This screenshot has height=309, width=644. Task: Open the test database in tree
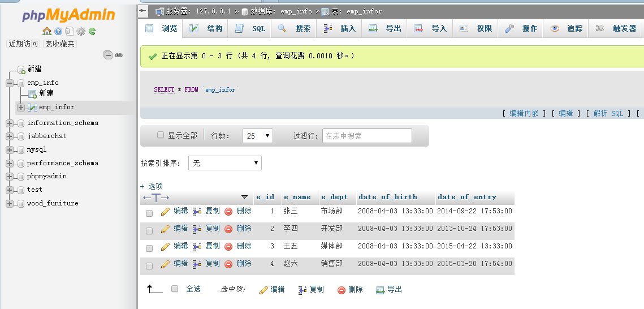(x=34, y=190)
